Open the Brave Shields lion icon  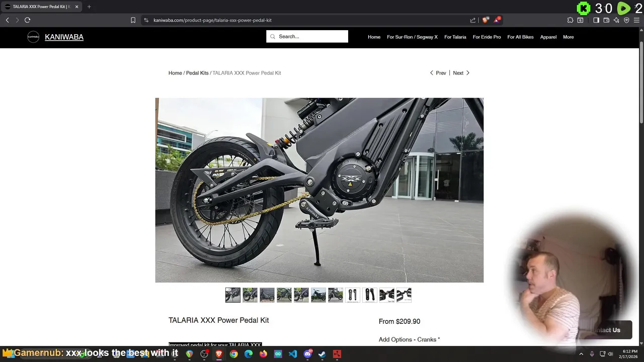pos(485,20)
